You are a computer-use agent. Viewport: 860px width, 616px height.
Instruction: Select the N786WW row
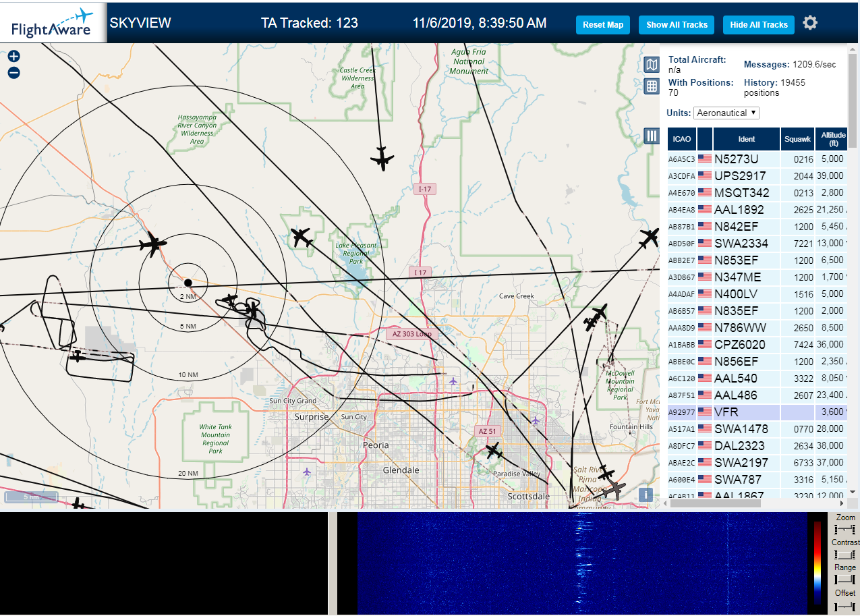[x=757, y=327]
